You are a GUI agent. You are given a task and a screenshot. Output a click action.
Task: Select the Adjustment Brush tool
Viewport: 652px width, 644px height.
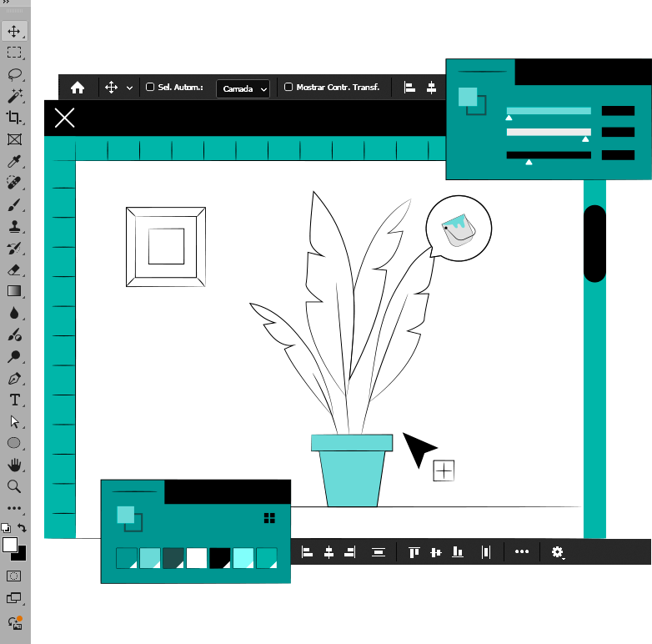click(14, 335)
